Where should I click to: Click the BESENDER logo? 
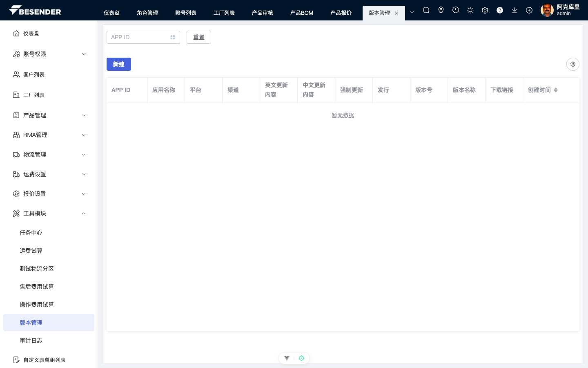[x=35, y=11]
